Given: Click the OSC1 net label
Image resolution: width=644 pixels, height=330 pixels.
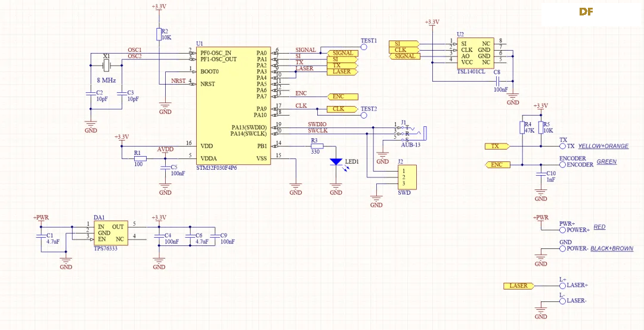Looking at the screenshot, I should coord(135,49).
